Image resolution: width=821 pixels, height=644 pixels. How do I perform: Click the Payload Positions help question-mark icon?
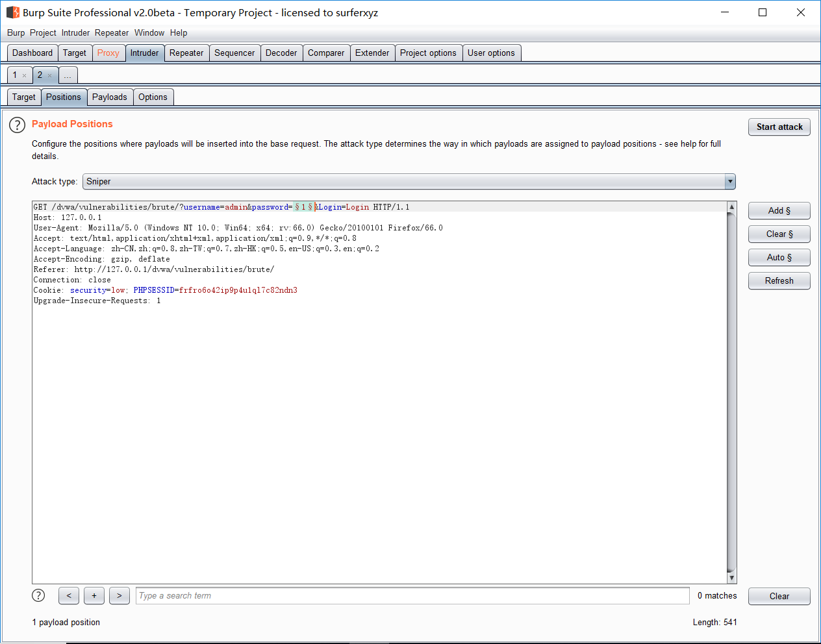17,125
